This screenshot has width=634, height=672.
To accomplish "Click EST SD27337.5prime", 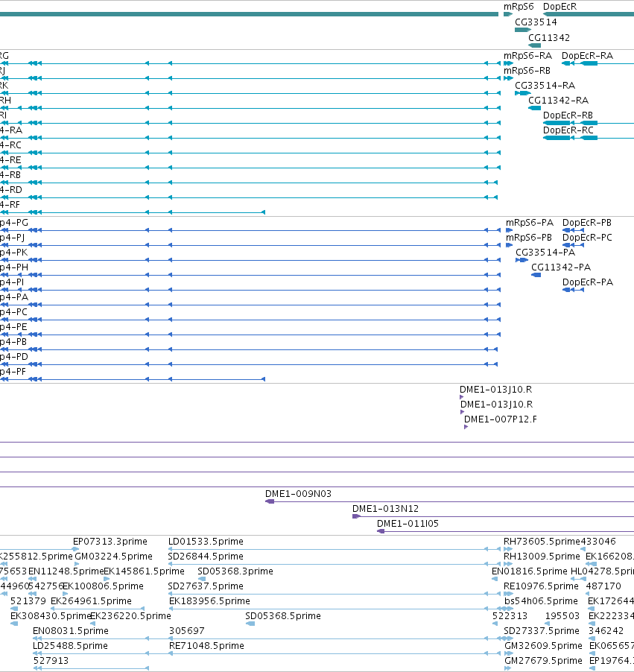I will tap(542, 631).
